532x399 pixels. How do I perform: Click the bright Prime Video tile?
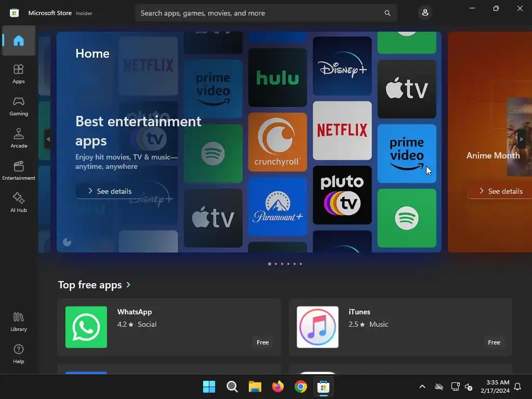[407, 153]
